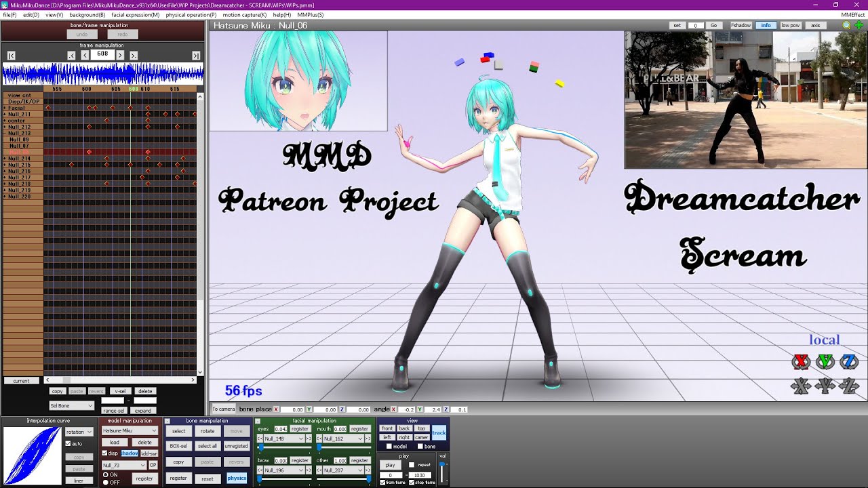Toggle auto interpolation checkbox

click(68, 443)
